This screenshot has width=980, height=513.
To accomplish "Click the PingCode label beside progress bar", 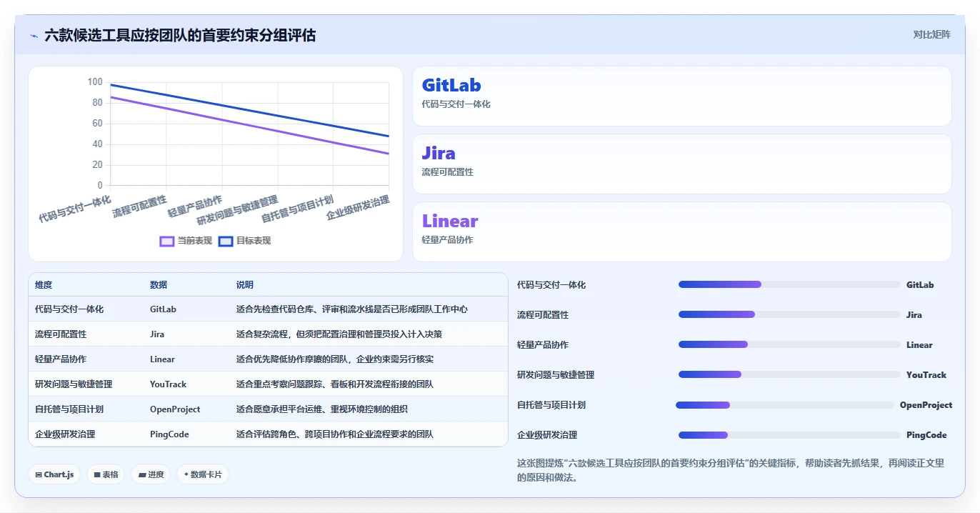I will 926,434.
